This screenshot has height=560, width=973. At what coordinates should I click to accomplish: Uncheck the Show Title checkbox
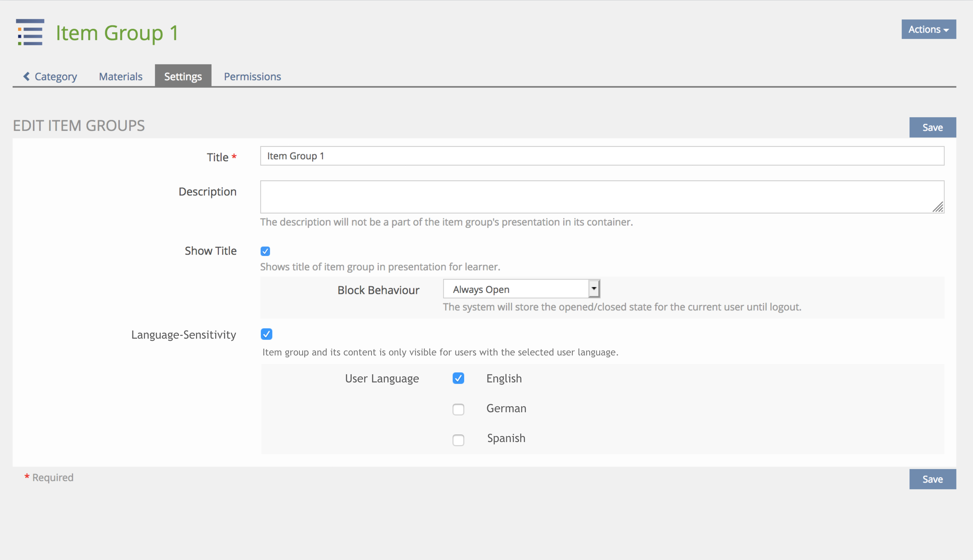point(265,251)
